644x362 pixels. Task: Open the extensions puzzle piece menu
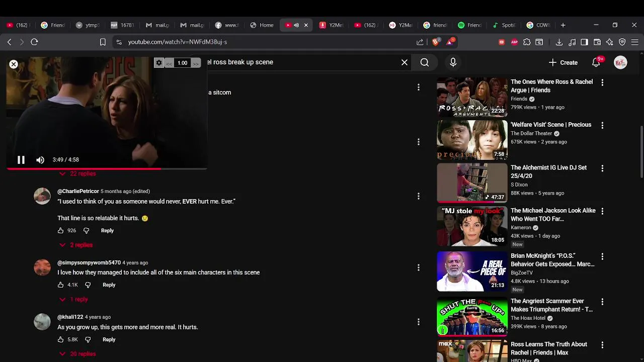click(x=527, y=42)
